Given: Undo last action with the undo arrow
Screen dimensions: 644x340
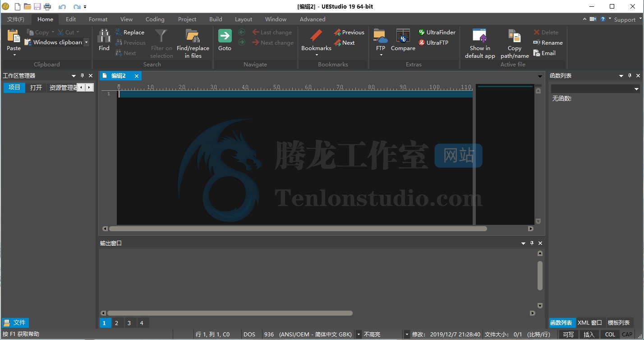Looking at the screenshot, I should 62,7.
